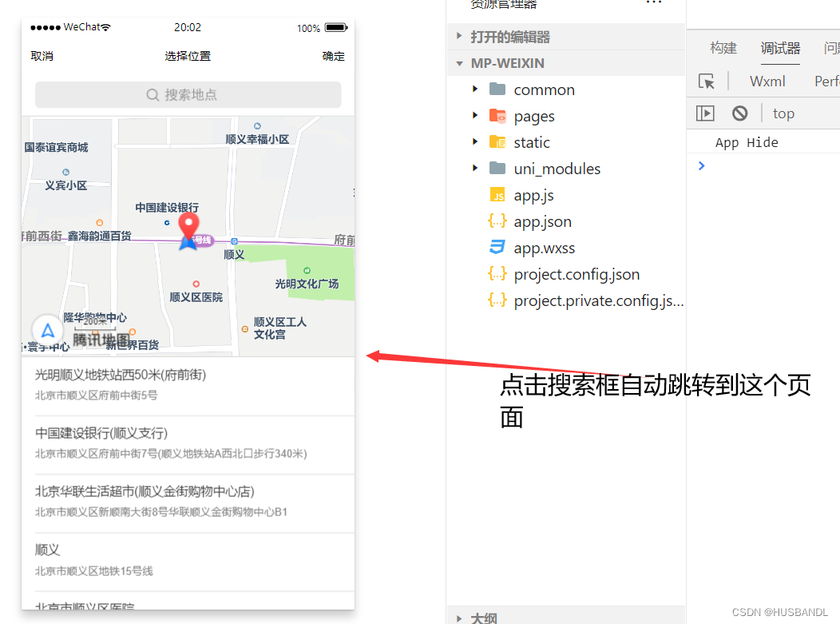Toggle console sidebar panel icon
This screenshot has width=840, height=624.
[x=705, y=113]
